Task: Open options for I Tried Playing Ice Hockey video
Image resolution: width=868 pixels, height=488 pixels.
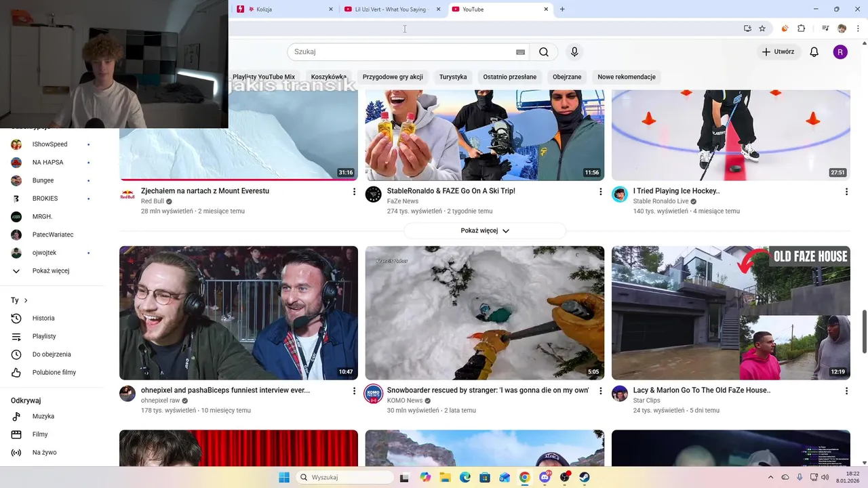Action: (x=846, y=192)
